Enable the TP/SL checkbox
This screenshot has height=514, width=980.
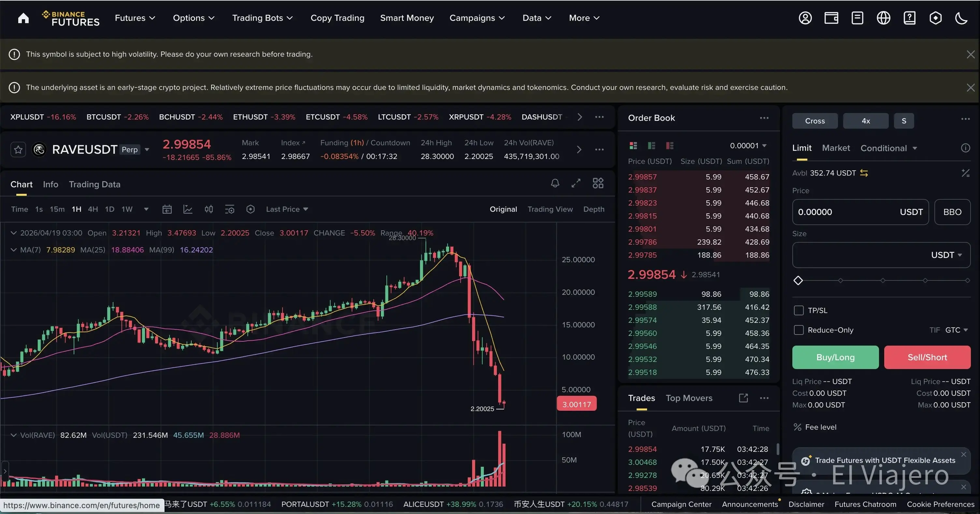click(798, 310)
